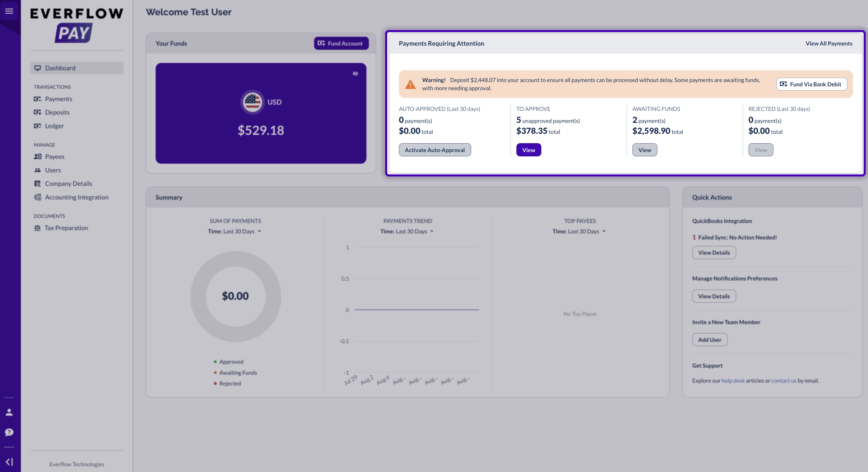Click the Add User button

point(710,340)
